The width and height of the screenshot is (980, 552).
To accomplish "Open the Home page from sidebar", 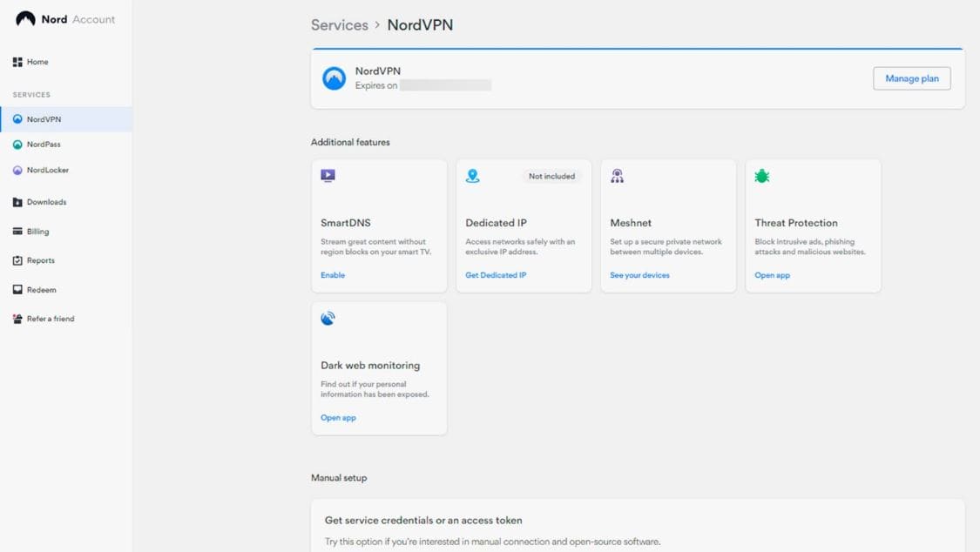I will (37, 62).
